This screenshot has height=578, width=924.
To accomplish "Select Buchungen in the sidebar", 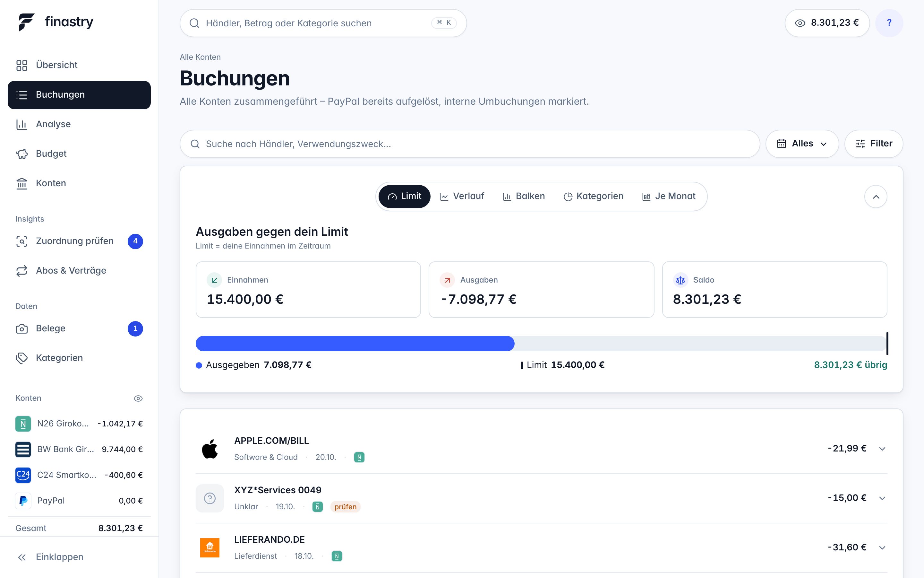I will pyautogui.click(x=79, y=95).
